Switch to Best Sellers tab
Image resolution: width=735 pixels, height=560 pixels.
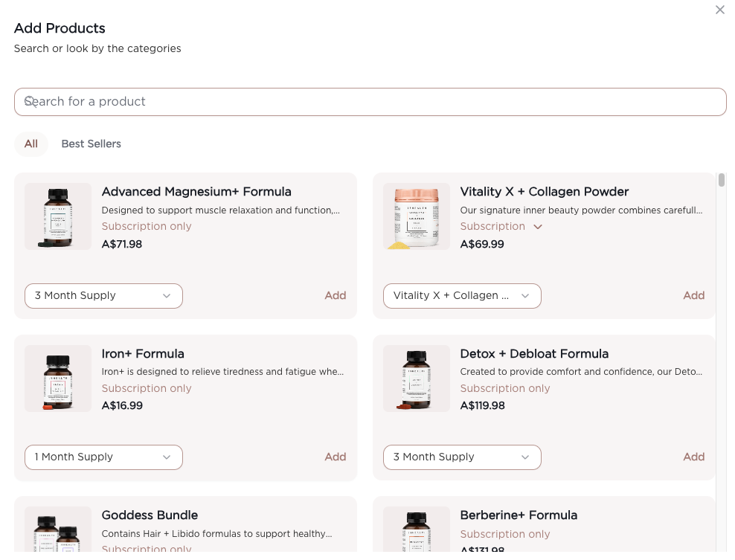pyautogui.click(x=91, y=144)
